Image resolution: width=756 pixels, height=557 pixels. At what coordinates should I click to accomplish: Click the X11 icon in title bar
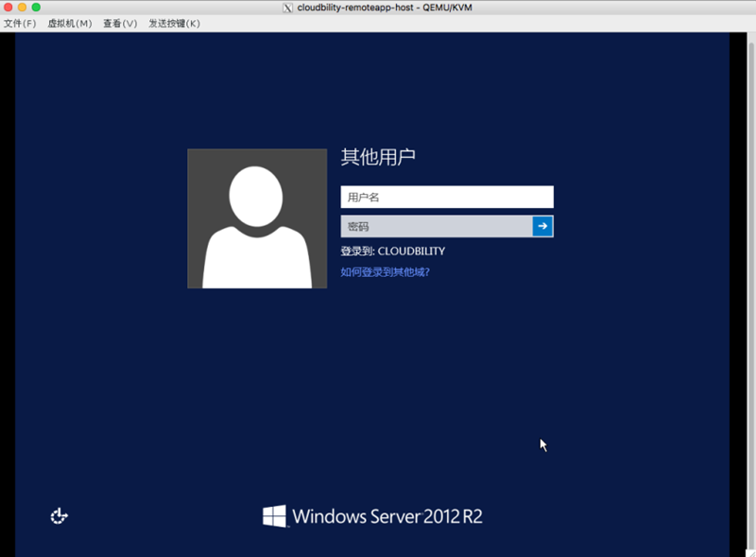[x=288, y=8]
